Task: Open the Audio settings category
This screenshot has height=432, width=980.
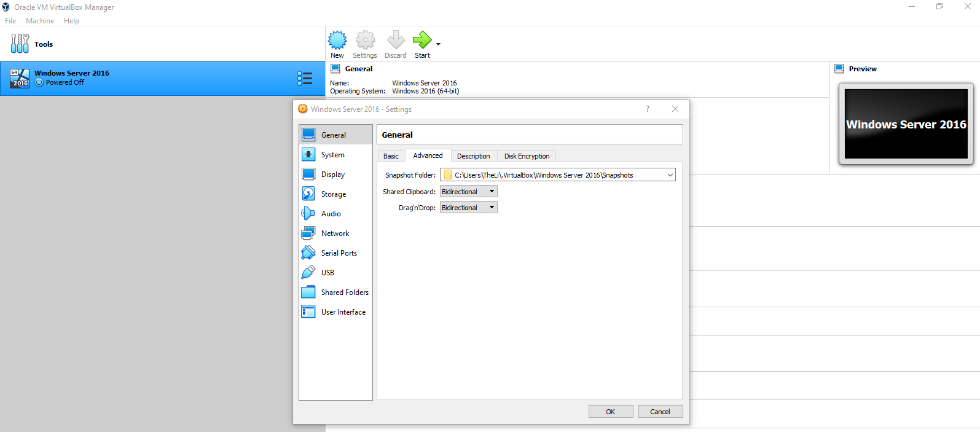Action: (x=331, y=214)
